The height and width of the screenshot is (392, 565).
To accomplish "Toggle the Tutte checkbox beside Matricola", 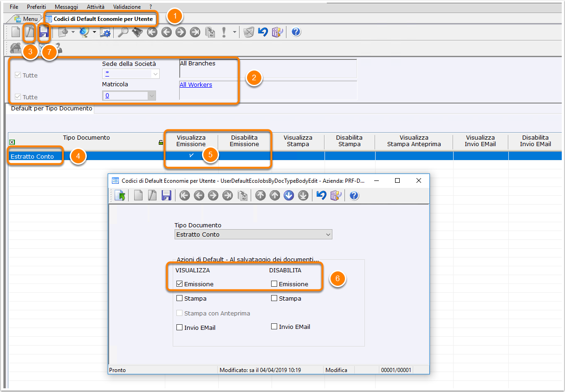I will [18, 97].
